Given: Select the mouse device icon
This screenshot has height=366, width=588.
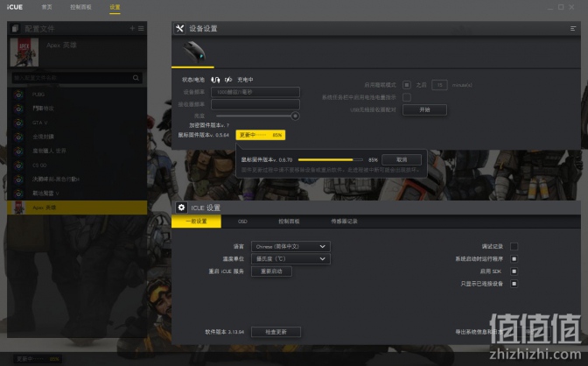Looking at the screenshot, I should click(193, 53).
